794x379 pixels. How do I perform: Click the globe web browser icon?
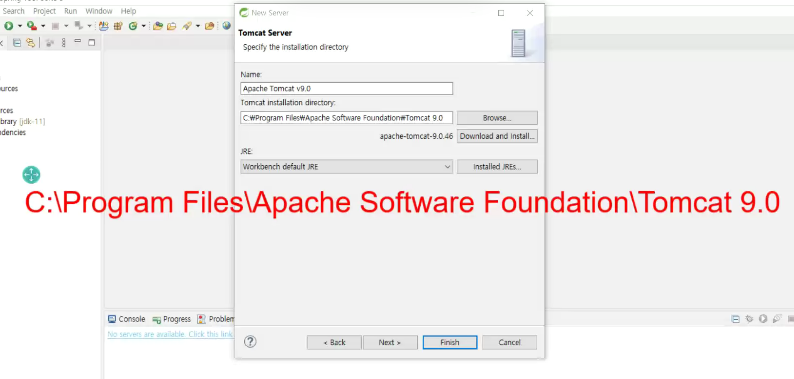coord(226,26)
